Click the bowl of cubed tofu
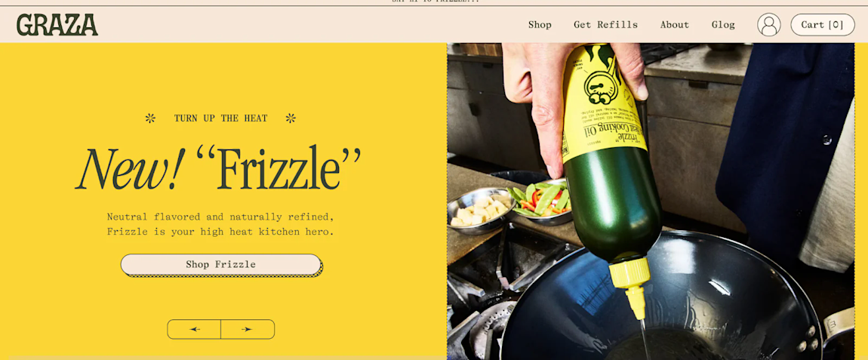This screenshot has width=868, height=360. (479, 211)
